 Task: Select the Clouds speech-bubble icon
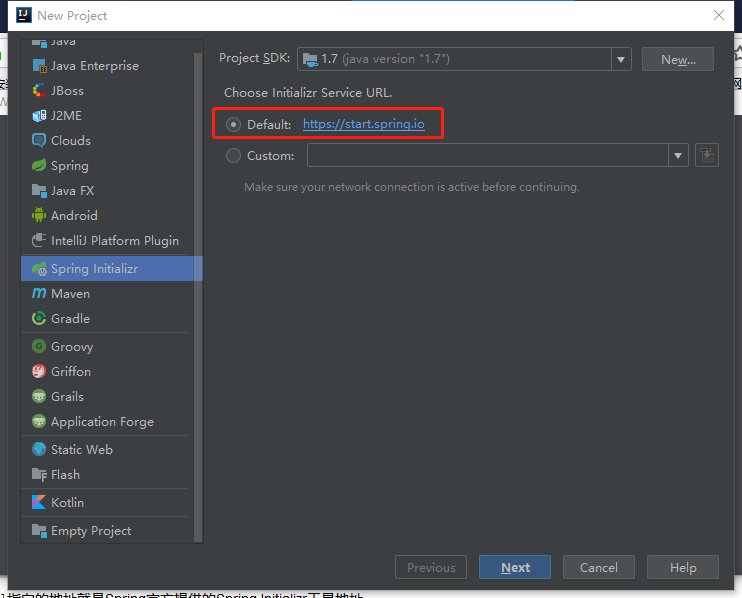[39, 141]
